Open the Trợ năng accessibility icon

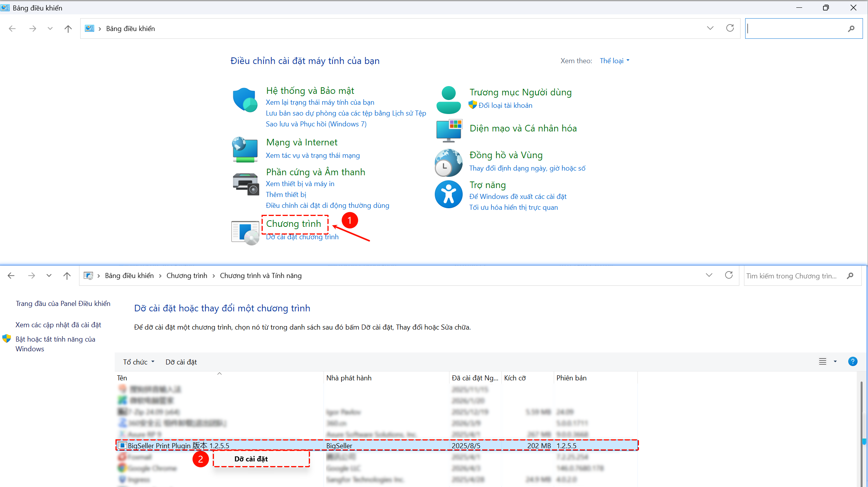tap(448, 194)
